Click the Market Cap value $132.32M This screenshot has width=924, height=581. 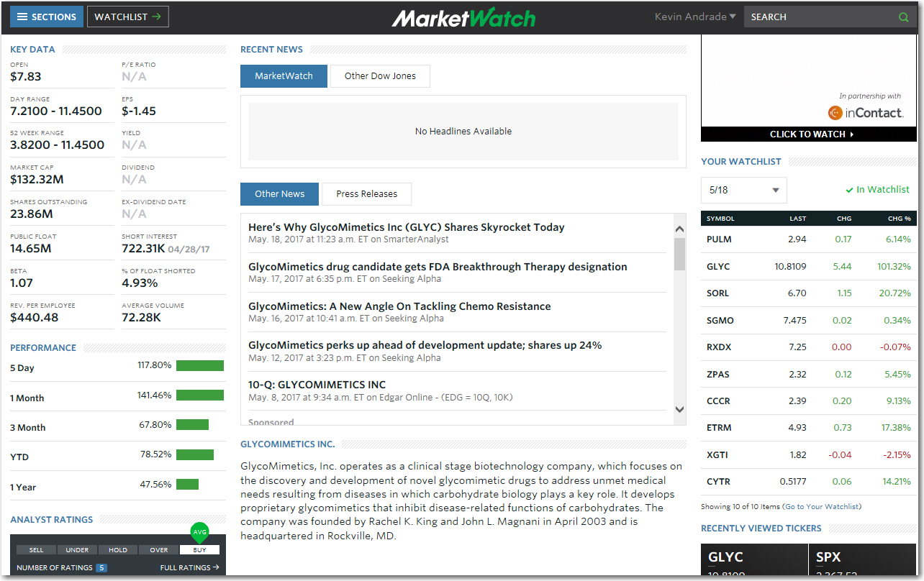tap(37, 180)
